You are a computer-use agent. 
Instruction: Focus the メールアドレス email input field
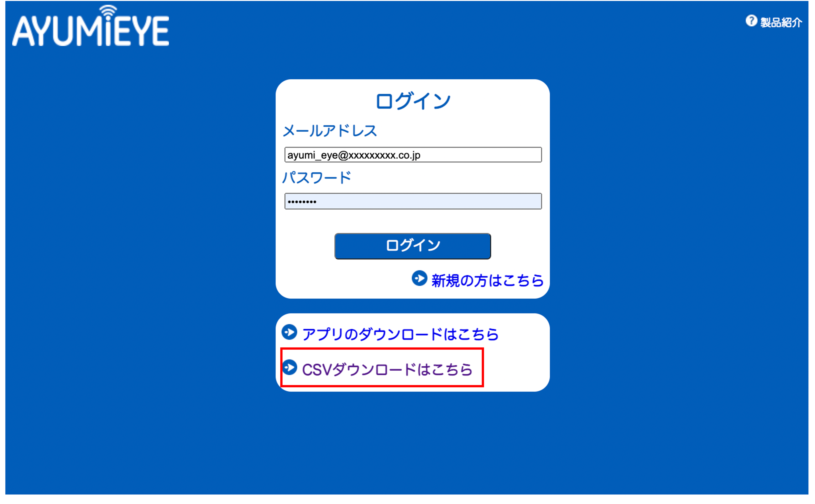(413, 155)
